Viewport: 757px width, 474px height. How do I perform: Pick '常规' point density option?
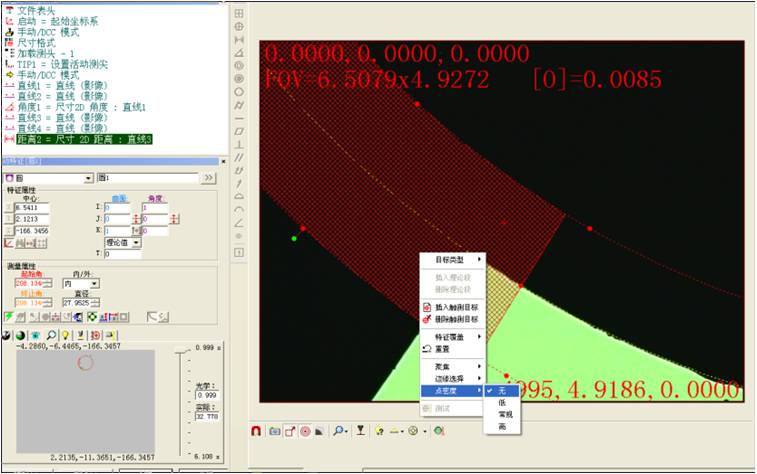coord(505,414)
